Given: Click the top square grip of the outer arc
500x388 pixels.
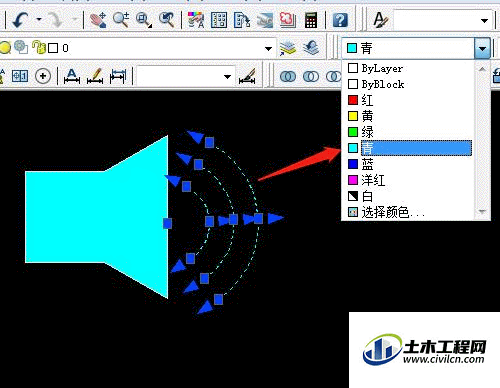Looking at the screenshot, I should click(x=209, y=143).
